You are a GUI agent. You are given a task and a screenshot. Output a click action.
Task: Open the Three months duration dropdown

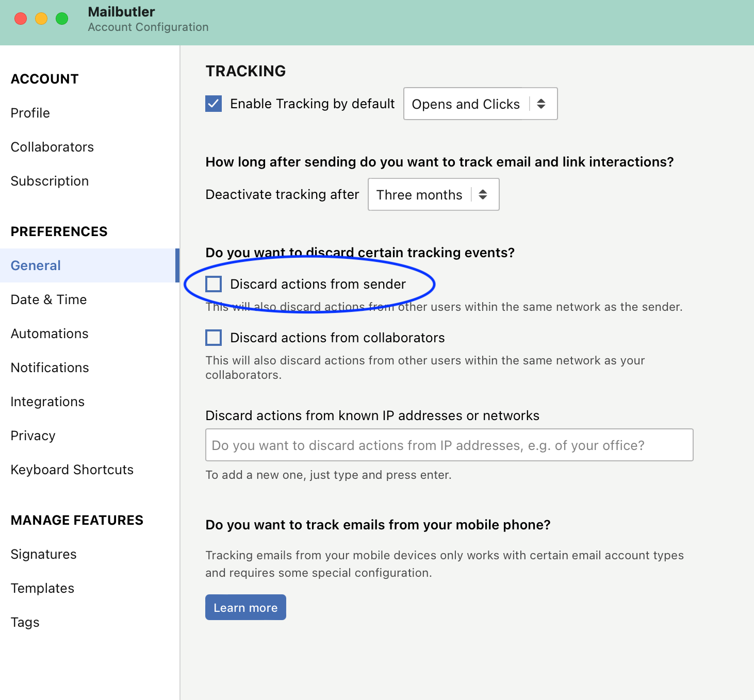pos(433,194)
